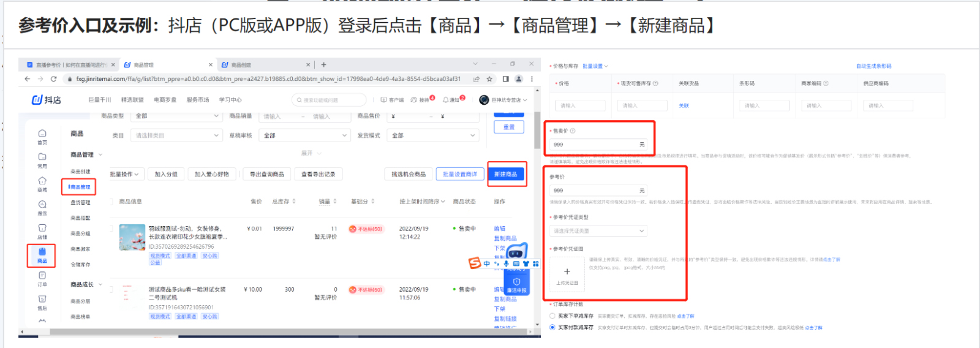Open the 发货模式 全部 dropdown
Image resolution: width=980 pixels, height=348 pixels.
[433, 135]
